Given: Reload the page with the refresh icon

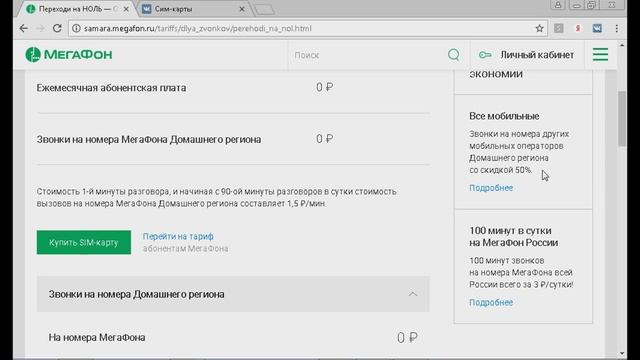Looking at the screenshot, I should 57,28.
